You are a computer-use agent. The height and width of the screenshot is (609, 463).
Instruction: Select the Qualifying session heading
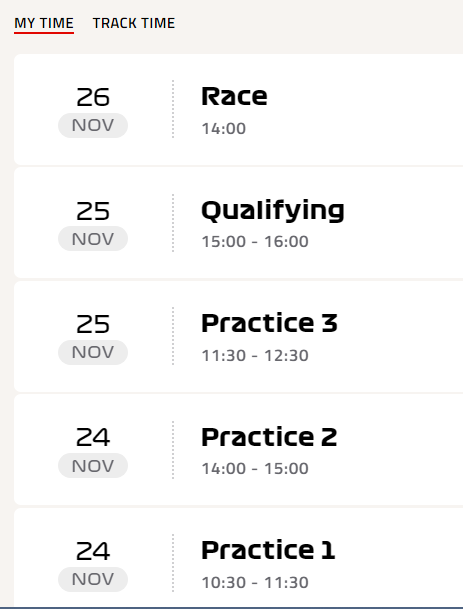tap(273, 211)
